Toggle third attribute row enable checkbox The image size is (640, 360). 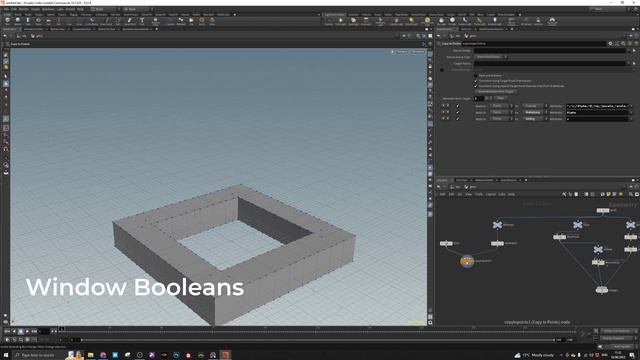coord(458,119)
